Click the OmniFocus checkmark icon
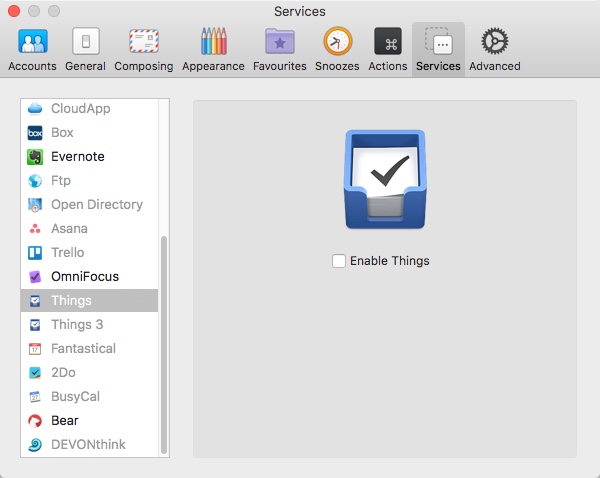 coord(35,277)
